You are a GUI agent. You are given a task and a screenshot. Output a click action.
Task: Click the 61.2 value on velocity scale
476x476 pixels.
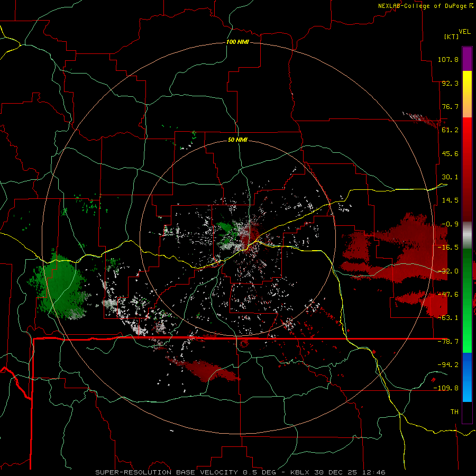click(450, 130)
